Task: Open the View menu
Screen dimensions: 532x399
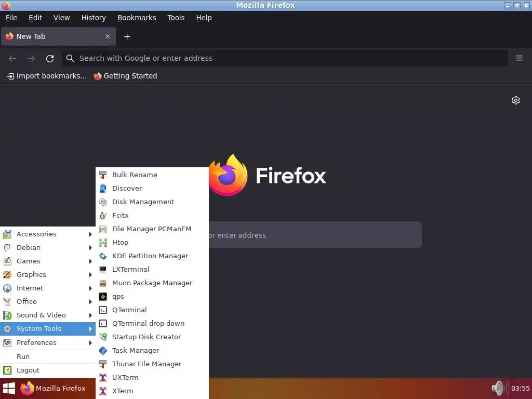Action: (x=61, y=18)
